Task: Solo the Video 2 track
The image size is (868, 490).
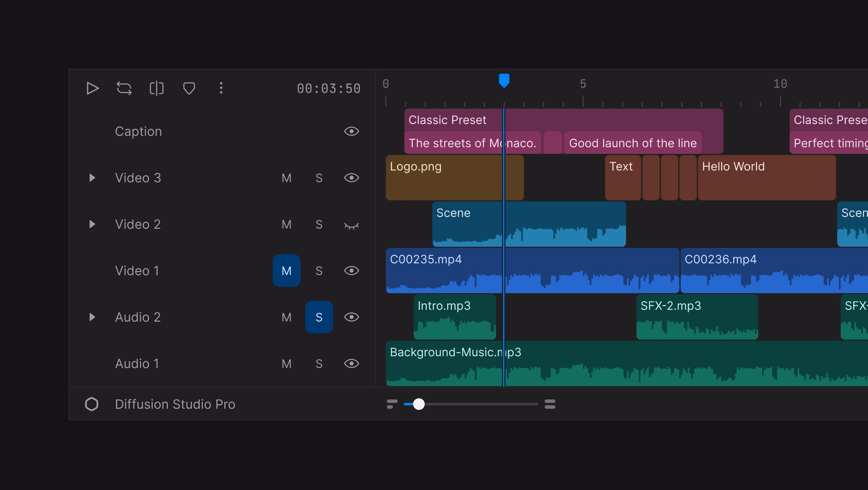Action: tap(319, 224)
